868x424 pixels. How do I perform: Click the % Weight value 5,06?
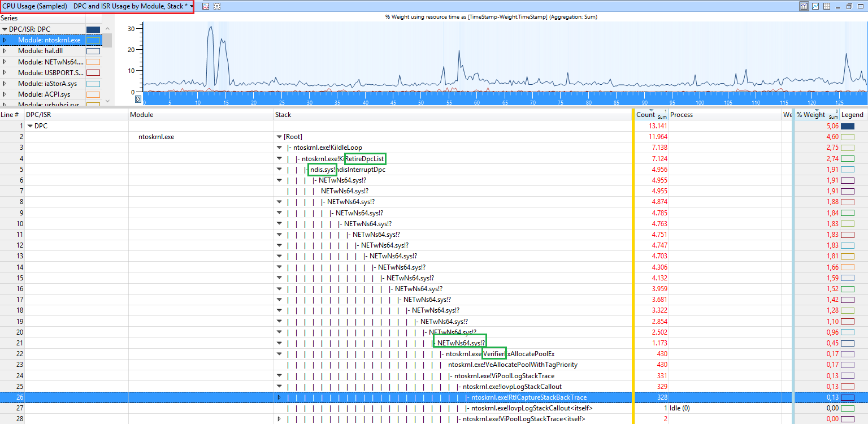point(832,126)
